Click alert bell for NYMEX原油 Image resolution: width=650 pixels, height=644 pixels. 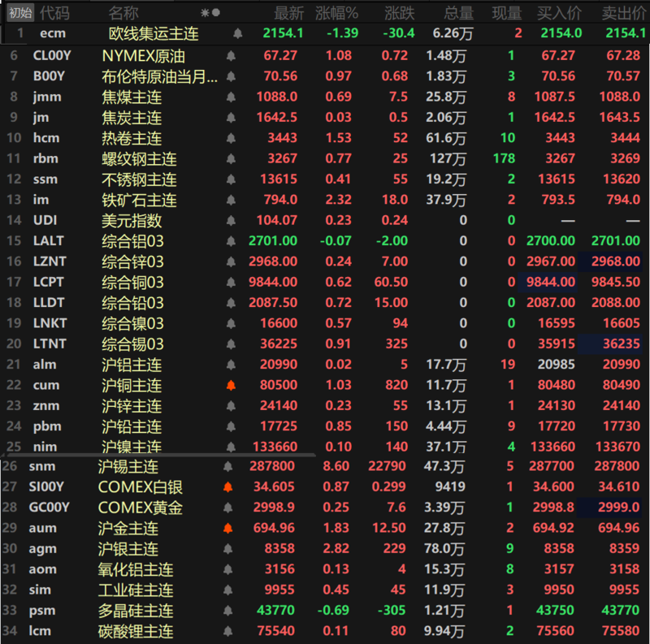231,55
